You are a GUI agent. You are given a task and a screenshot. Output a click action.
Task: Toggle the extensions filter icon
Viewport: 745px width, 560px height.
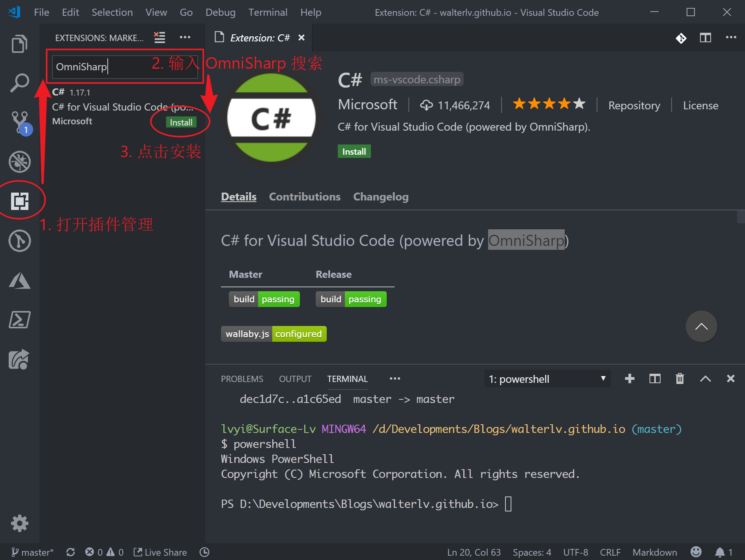pyautogui.click(x=159, y=37)
